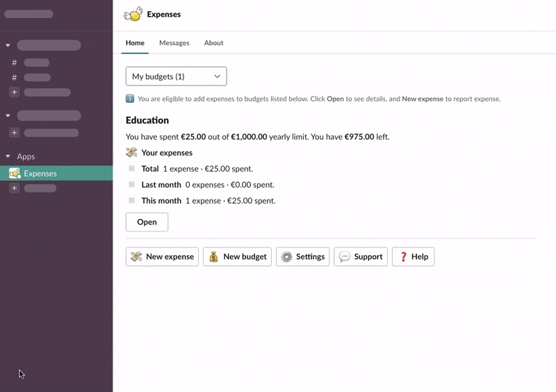
Task: Switch to the About tab
Action: pos(213,43)
